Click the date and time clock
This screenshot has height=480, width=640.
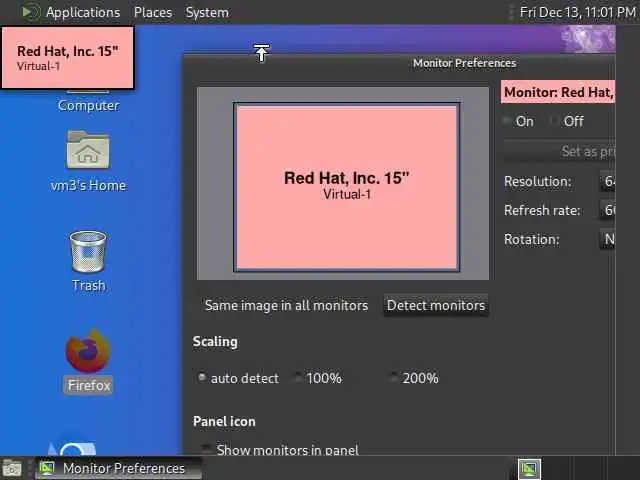tap(578, 12)
